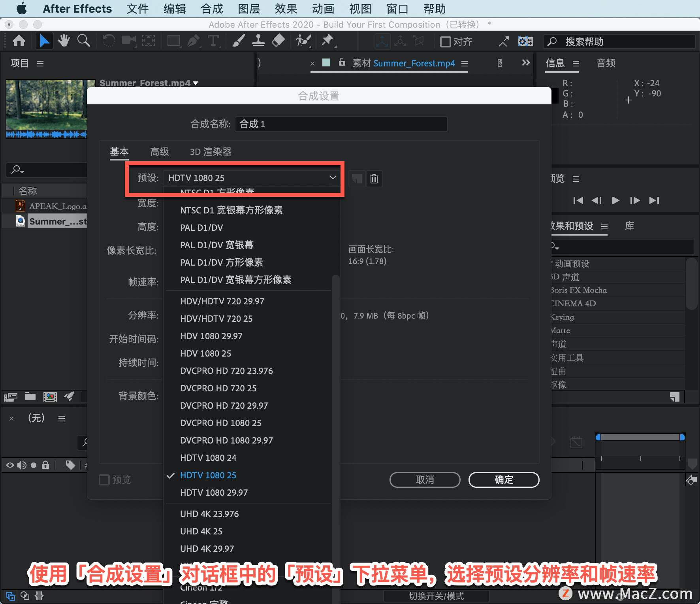Enable the 对齐 snapping checkbox
The width and height of the screenshot is (700, 604).
click(445, 42)
